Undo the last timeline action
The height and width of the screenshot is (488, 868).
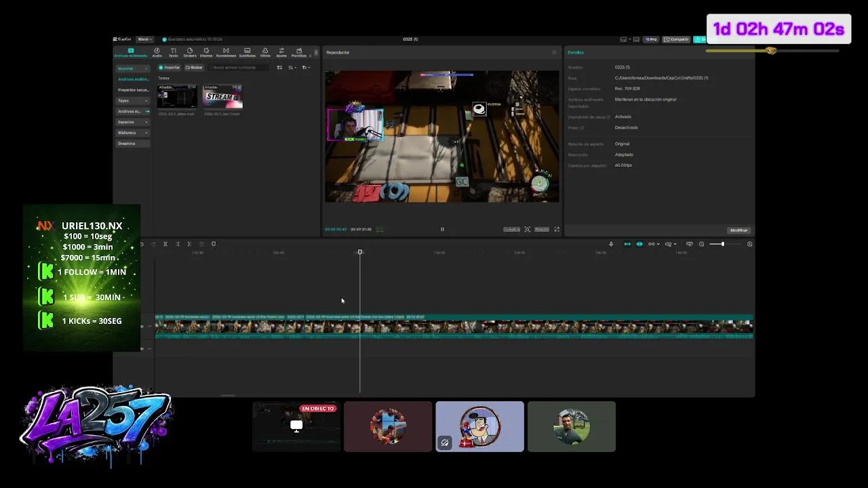click(142, 244)
